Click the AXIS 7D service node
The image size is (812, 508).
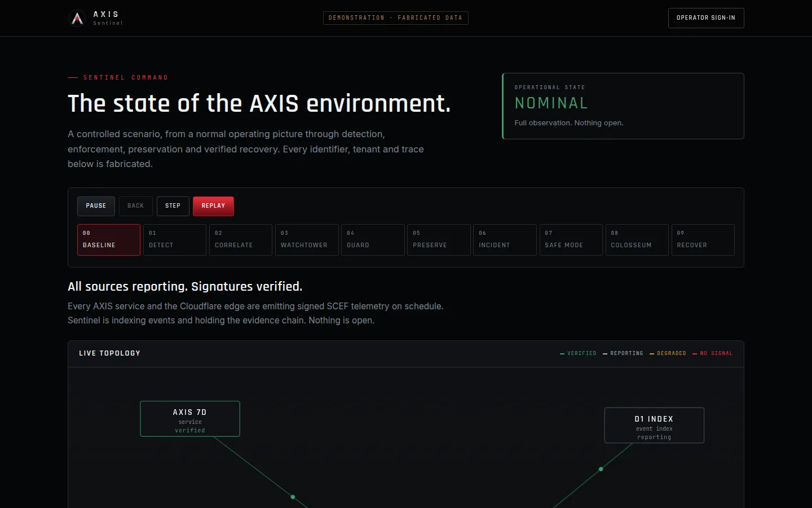[x=190, y=419]
